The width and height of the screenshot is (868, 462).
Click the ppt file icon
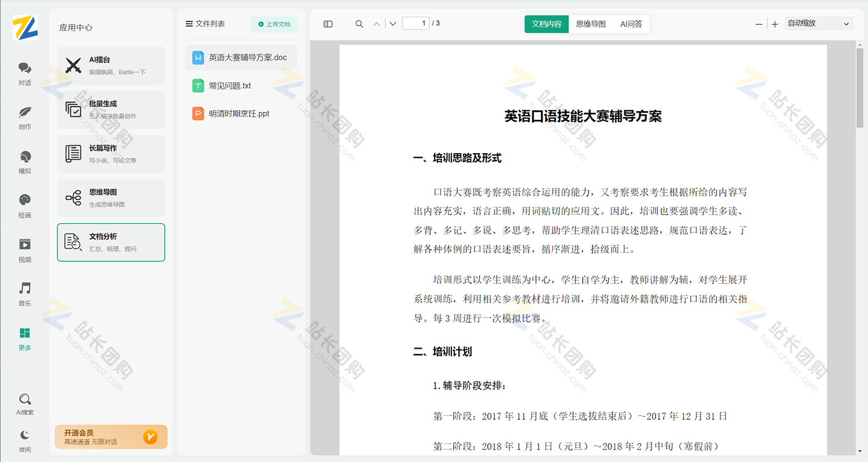pyautogui.click(x=198, y=114)
